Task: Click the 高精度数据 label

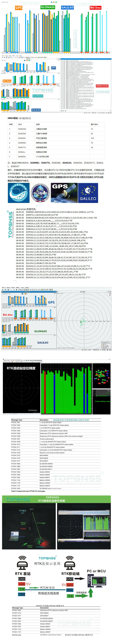Action: click(x=81, y=592)
